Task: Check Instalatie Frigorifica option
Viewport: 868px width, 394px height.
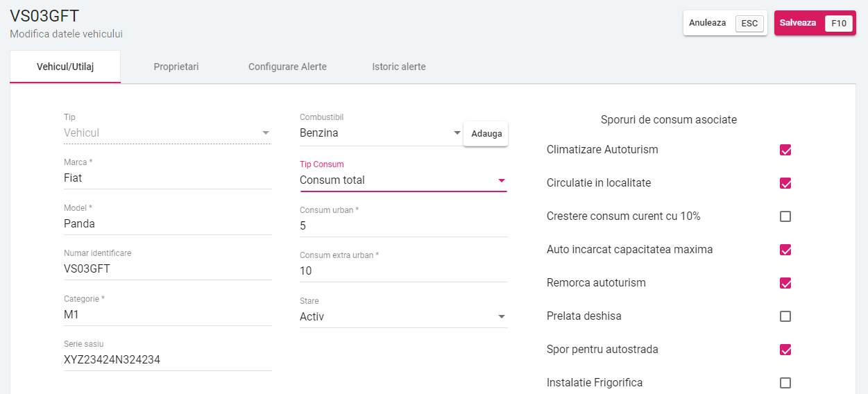Action: (x=785, y=383)
